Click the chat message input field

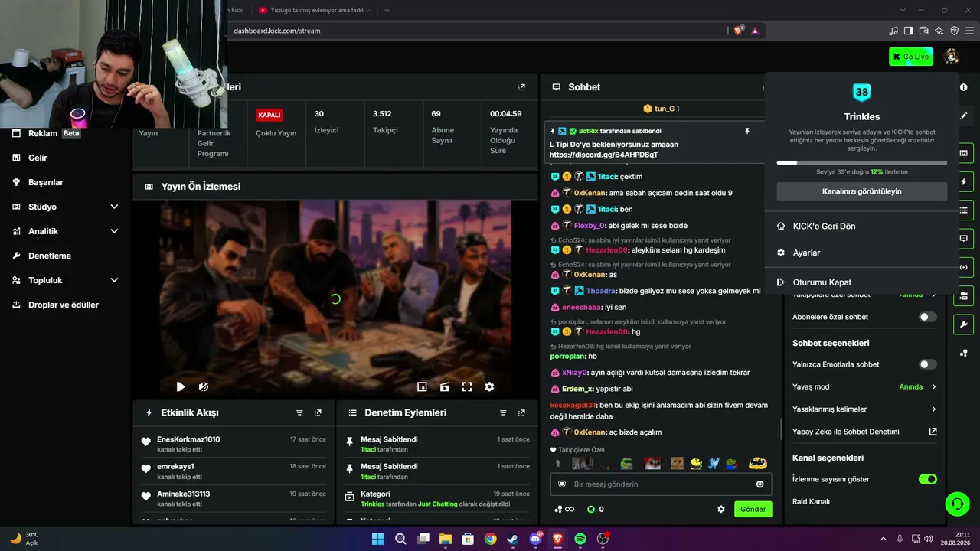coord(661,484)
